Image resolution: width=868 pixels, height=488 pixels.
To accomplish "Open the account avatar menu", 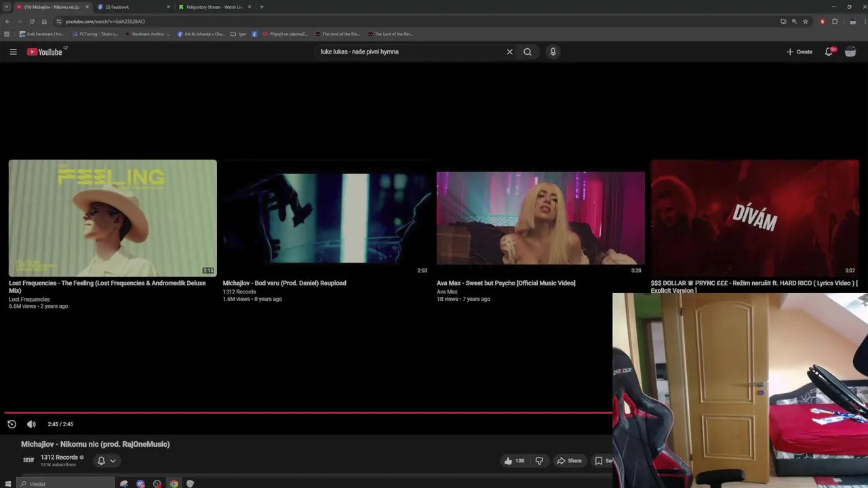I will pos(850,52).
